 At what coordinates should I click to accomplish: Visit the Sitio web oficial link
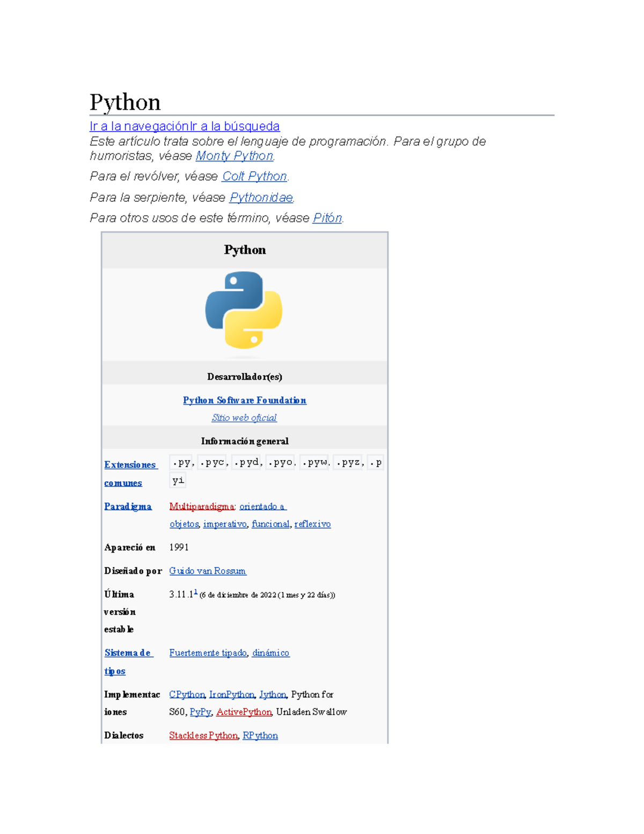(244, 417)
